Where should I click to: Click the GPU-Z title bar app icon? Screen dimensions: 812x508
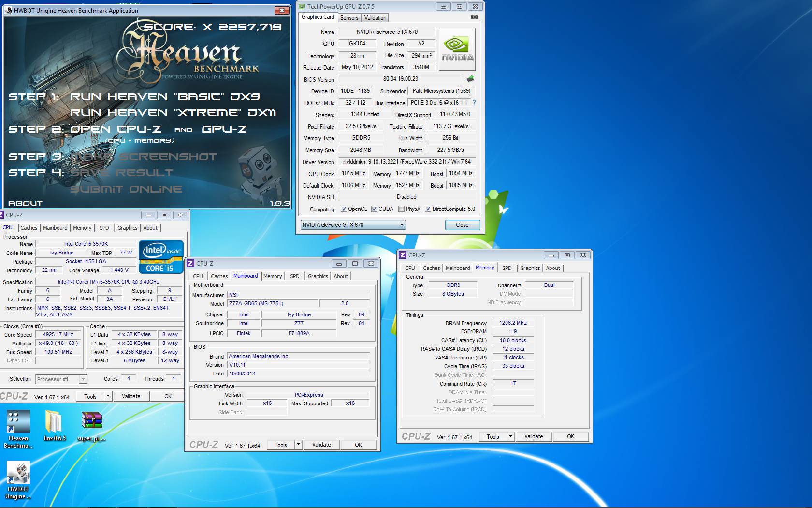pyautogui.click(x=302, y=6)
